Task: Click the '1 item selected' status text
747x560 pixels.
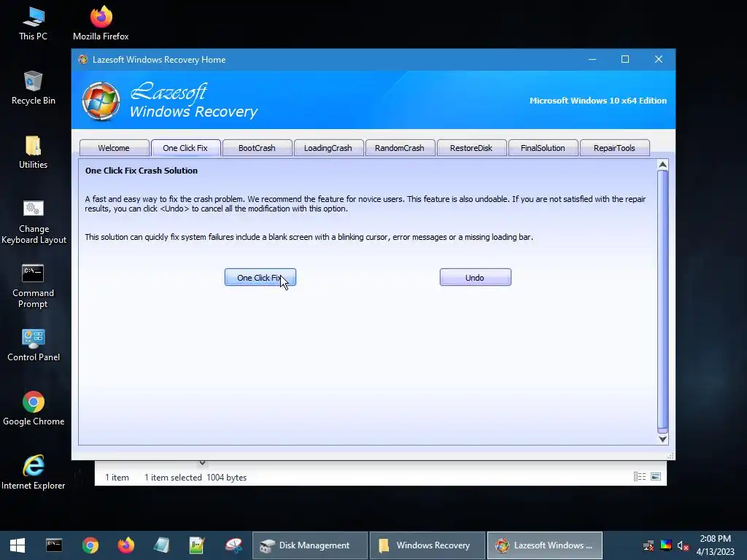Action: pos(173,478)
